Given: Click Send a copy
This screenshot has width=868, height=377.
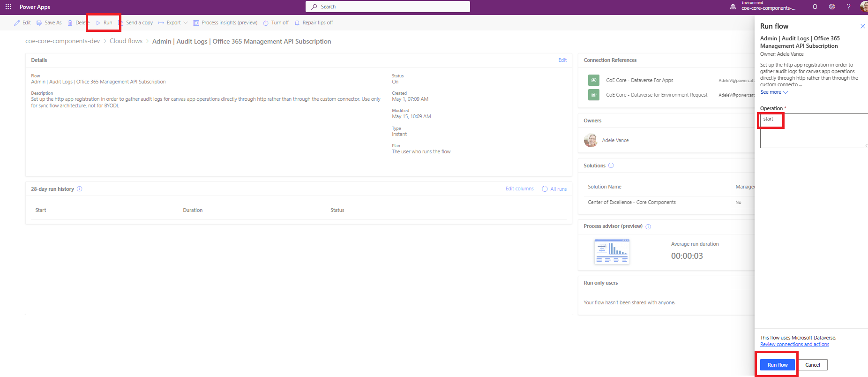Looking at the screenshot, I should [135, 23].
